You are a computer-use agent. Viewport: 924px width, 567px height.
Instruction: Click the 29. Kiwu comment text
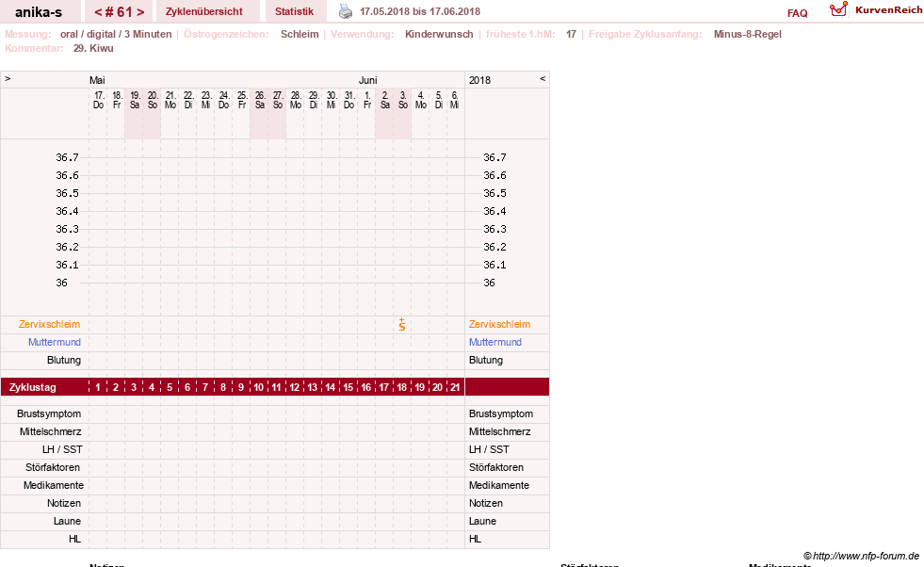(x=93, y=48)
